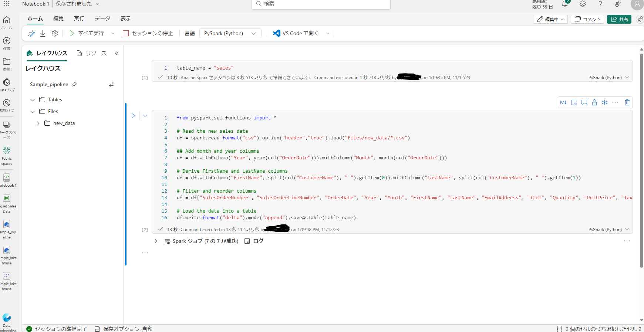644x332 pixels.
Task: Stop the Spark session
Action: [x=148, y=33]
